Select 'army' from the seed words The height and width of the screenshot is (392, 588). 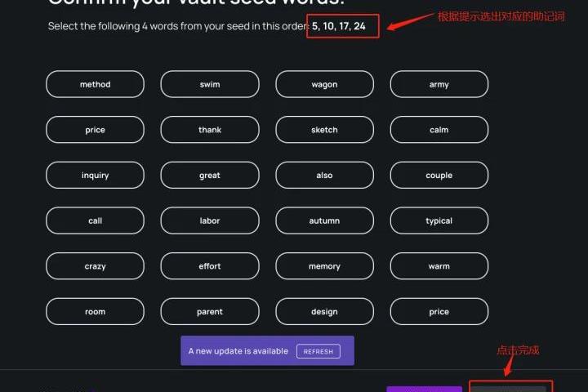pyautogui.click(x=439, y=84)
